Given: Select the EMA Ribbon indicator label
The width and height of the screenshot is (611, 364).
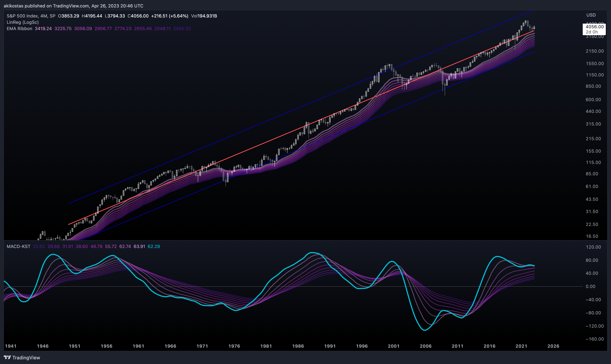Looking at the screenshot, I should (19, 29).
